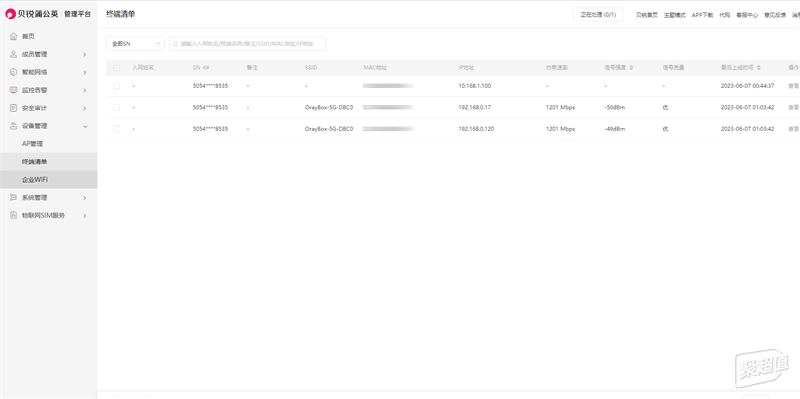Viewport: 800px width, 399px height.
Task: Click the -49dBm signal value
Action: coord(615,129)
